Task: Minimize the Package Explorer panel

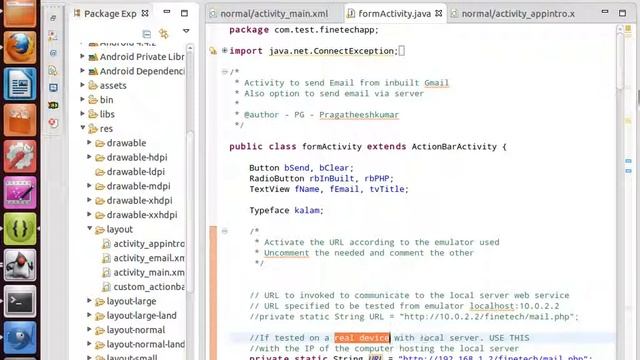Action: (167, 12)
